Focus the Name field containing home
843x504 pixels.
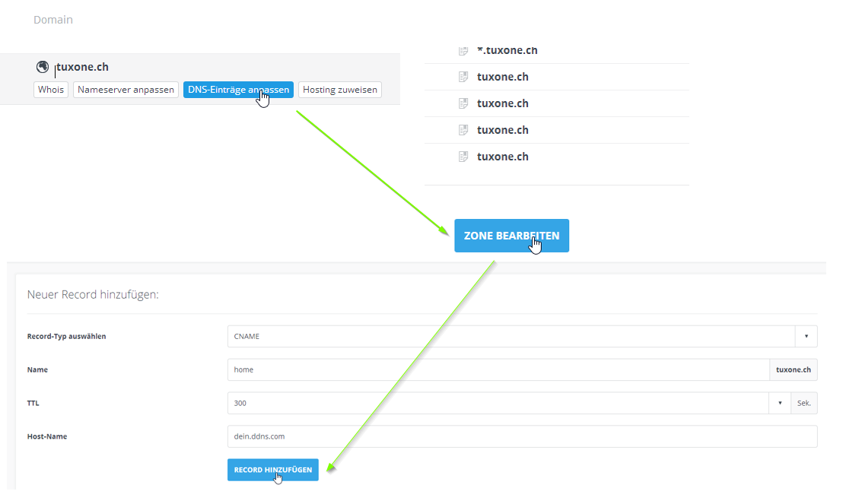tap(498, 370)
